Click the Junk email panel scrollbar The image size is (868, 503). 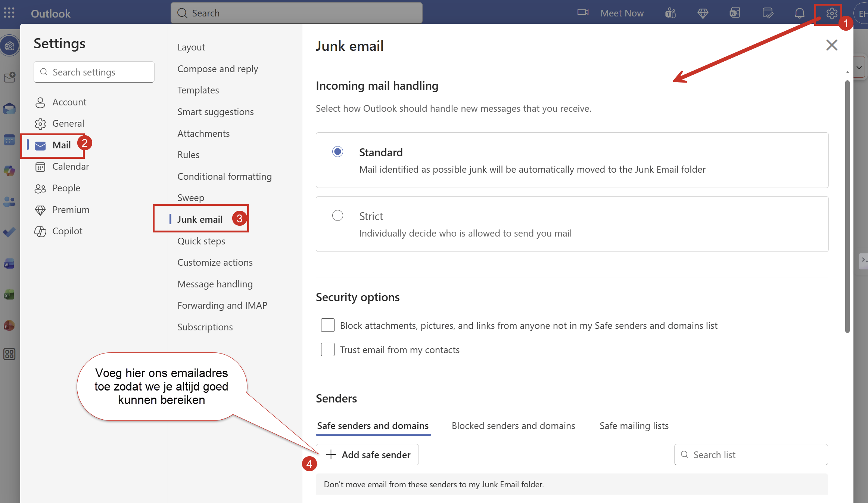tap(847, 206)
